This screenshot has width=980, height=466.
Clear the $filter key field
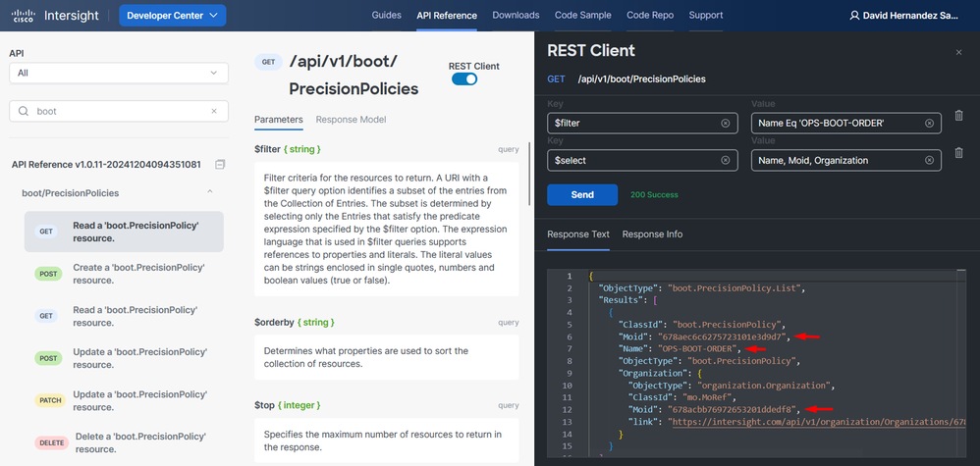(x=726, y=123)
